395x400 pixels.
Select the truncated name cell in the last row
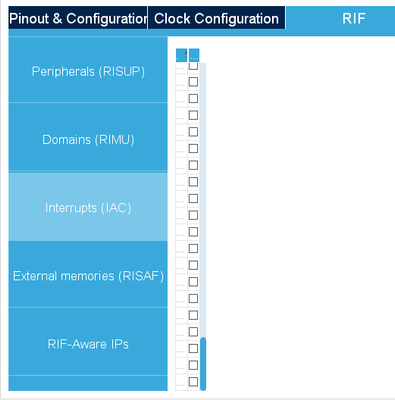[x=181, y=382]
